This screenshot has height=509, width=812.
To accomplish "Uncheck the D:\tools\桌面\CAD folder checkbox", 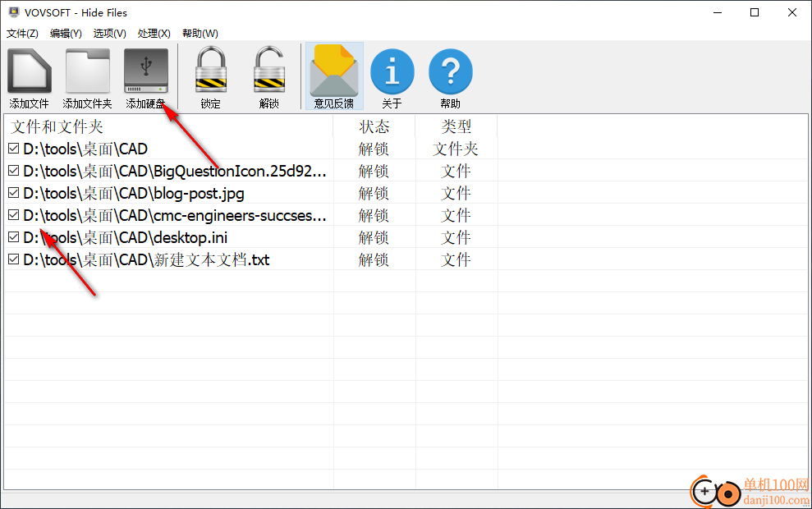I will pos(13,149).
